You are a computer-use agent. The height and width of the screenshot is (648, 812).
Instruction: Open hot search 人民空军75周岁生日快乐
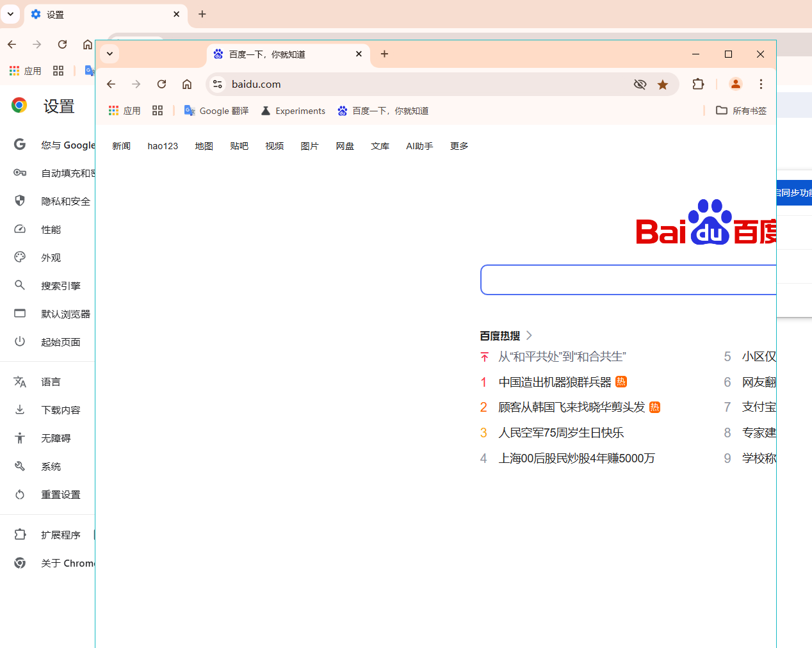point(561,433)
